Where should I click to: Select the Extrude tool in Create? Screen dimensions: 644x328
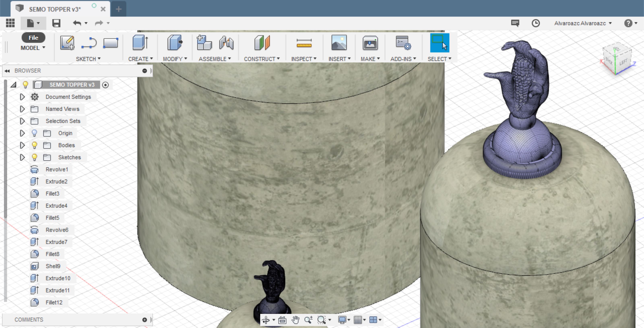(x=140, y=43)
